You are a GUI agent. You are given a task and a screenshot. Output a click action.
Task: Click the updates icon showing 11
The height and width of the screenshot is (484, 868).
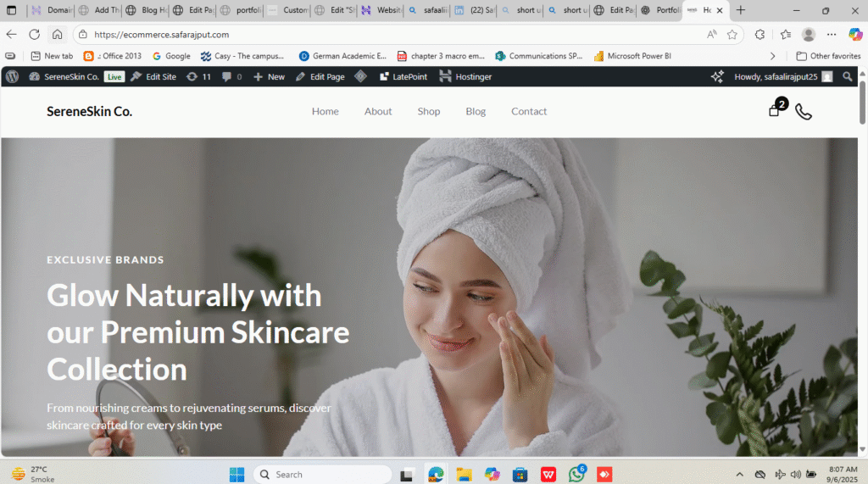pyautogui.click(x=198, y=76)
